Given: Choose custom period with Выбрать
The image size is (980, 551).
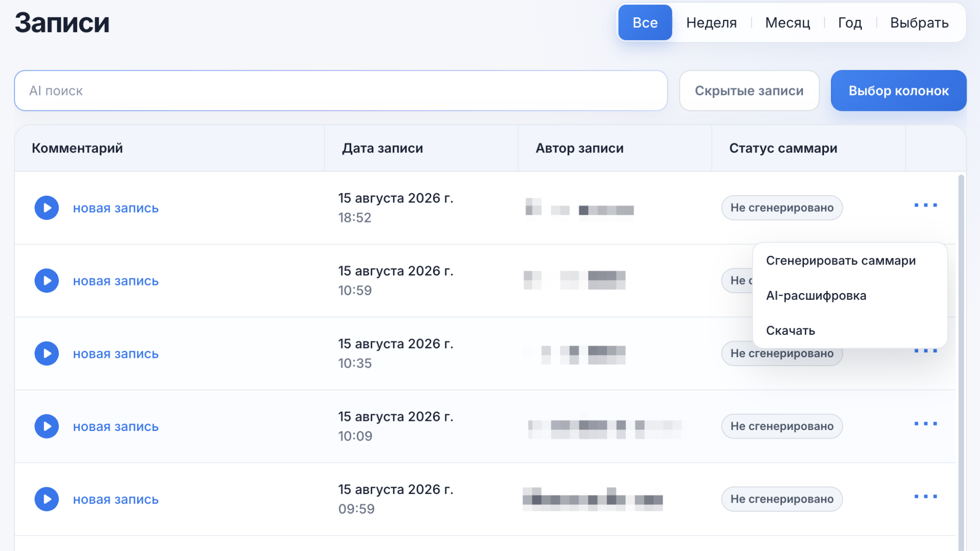Looking at the screenshot, I should coord(919,22).
